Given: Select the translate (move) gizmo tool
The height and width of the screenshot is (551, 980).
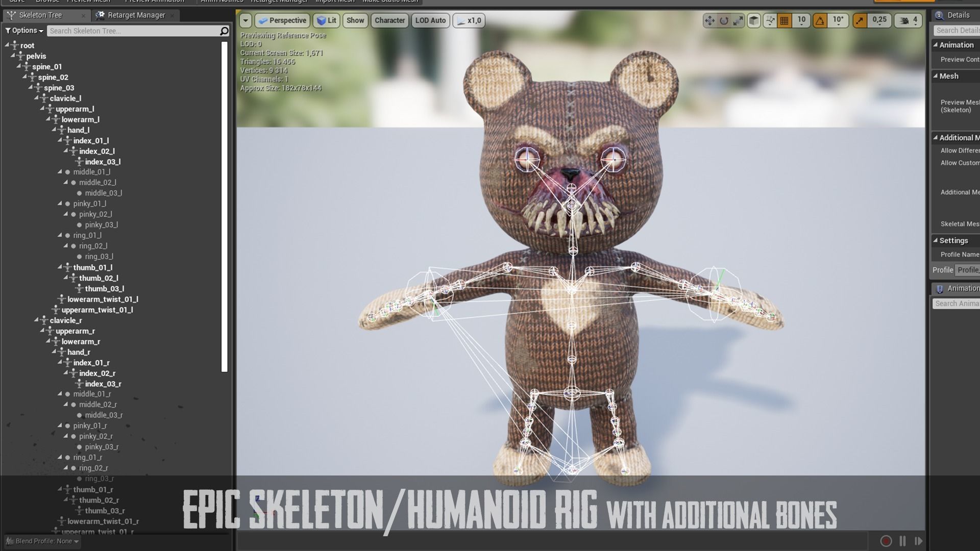Looking at the screenshot, I should [709, 21].
